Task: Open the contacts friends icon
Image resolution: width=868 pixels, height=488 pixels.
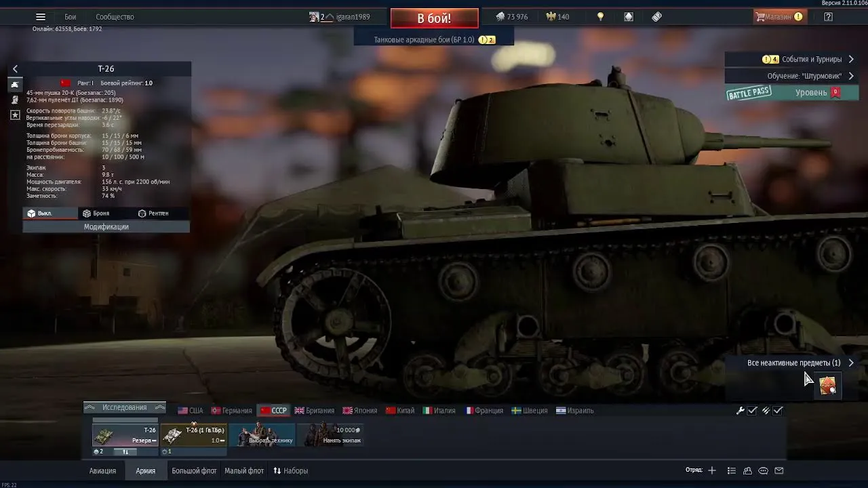Action: tap(747, 471)
